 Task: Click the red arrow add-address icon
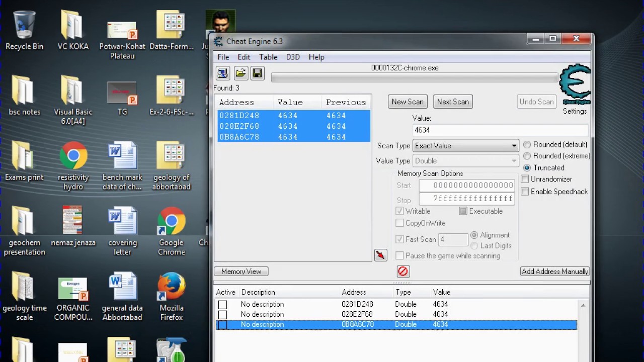coord(380,255)
